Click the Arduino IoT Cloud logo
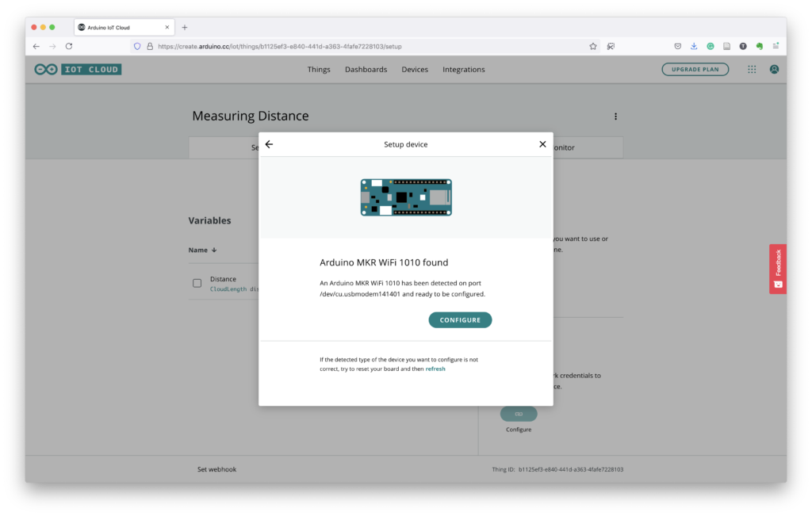Viewport: 812px width, 516px height. click(78, 69)
